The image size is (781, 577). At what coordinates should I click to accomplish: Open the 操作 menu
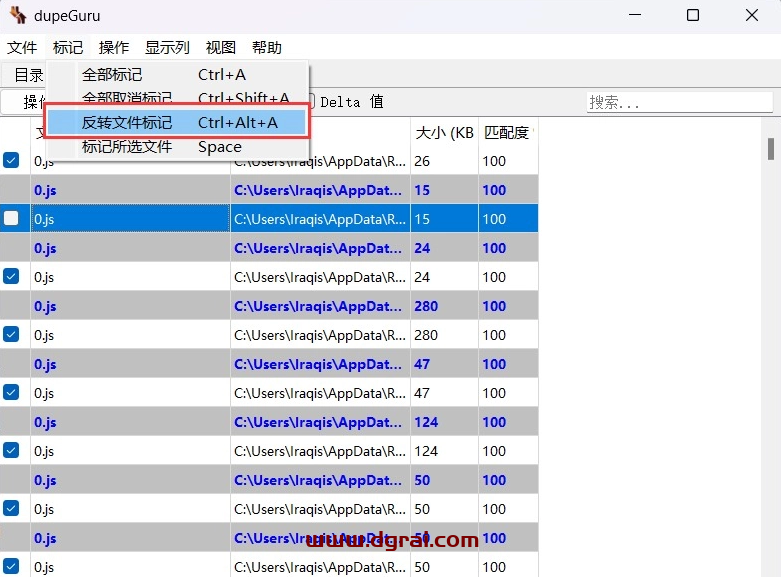point(114,47)
